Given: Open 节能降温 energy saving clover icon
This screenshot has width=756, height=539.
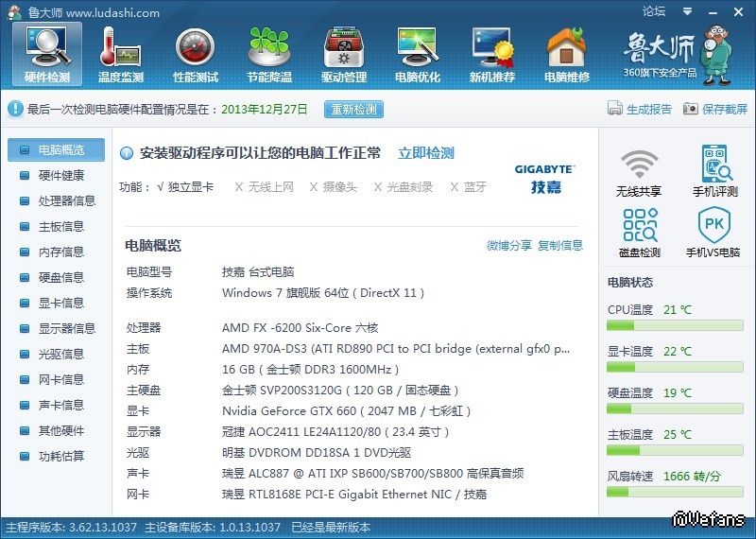Looking at the screenshot, I should click(269, 54).
